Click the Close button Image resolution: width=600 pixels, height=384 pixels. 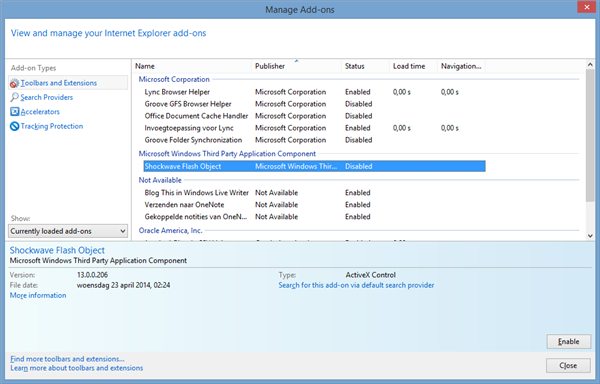[568, 366]
